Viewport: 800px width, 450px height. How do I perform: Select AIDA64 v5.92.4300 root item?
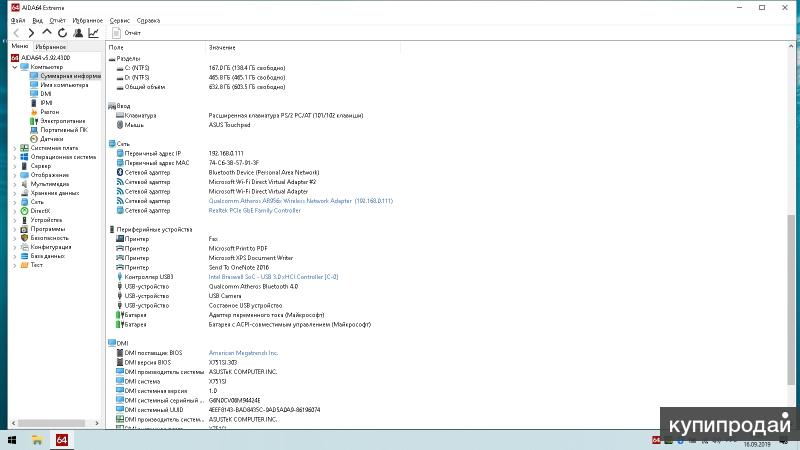(41, 58)
